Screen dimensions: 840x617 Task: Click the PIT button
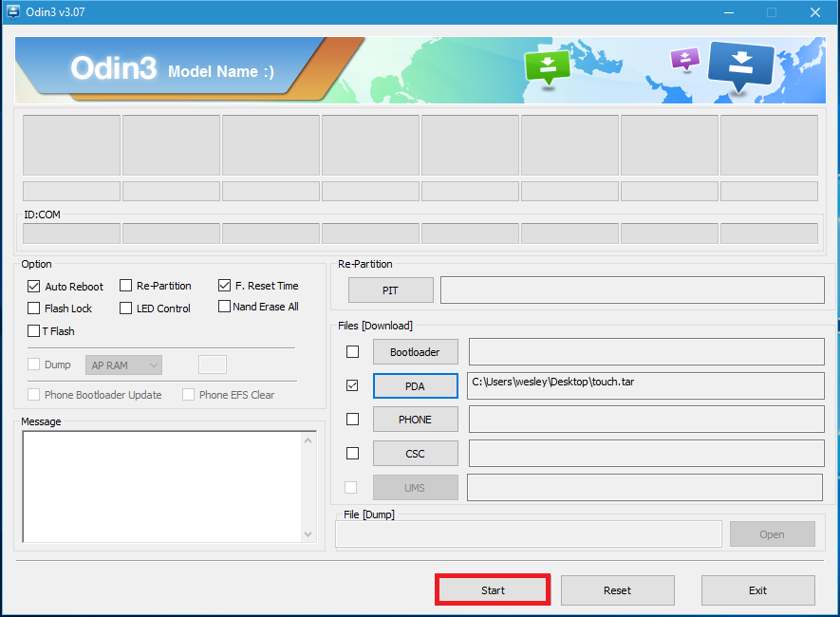point(390,290)
